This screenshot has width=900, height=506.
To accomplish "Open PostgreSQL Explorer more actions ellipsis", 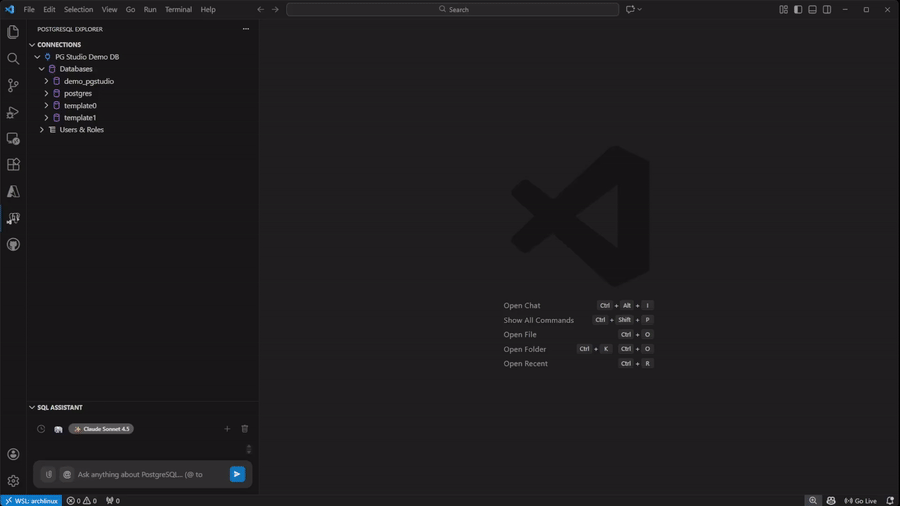I will click(x=246, y=29).
